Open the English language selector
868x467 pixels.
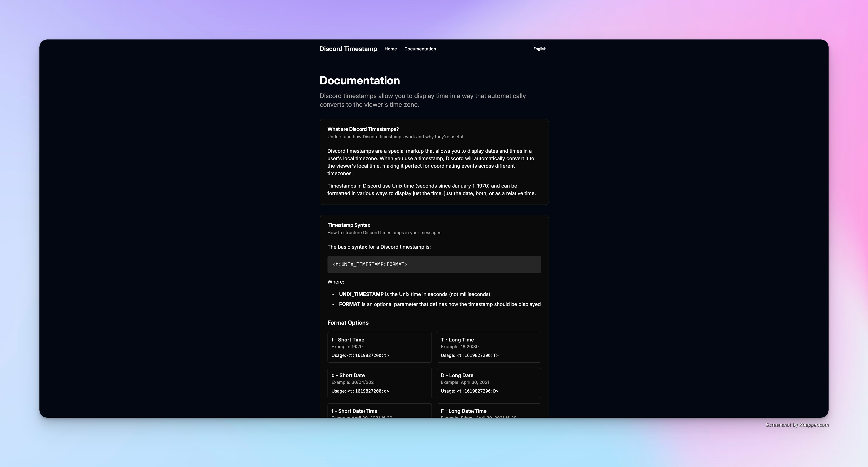540,49
